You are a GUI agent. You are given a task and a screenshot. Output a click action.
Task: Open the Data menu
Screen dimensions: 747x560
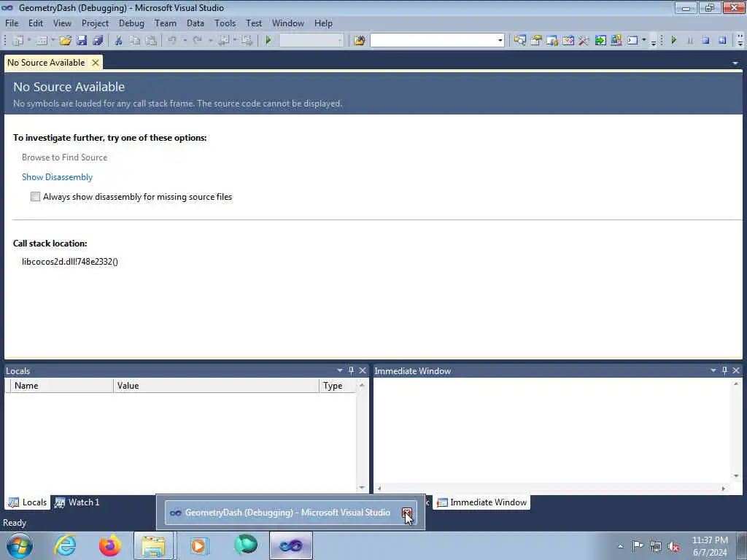tap(196, 23)
